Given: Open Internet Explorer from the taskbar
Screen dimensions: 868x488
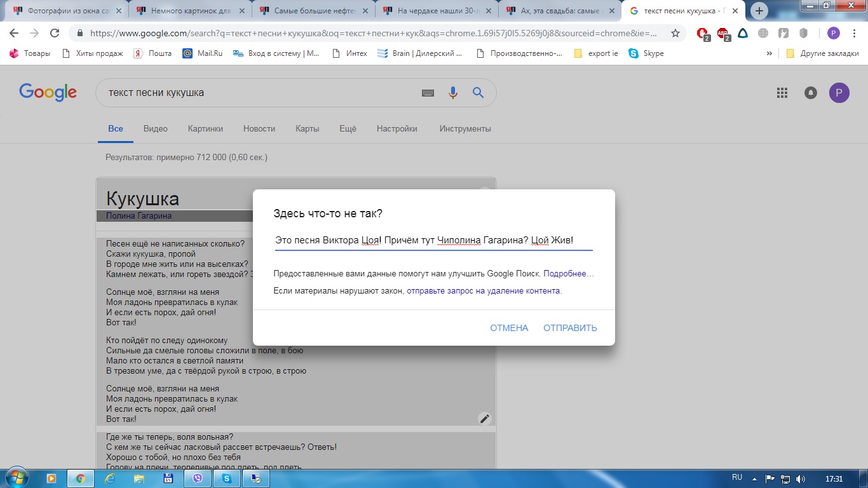Looking at the screenshot, I should point(109,478).
